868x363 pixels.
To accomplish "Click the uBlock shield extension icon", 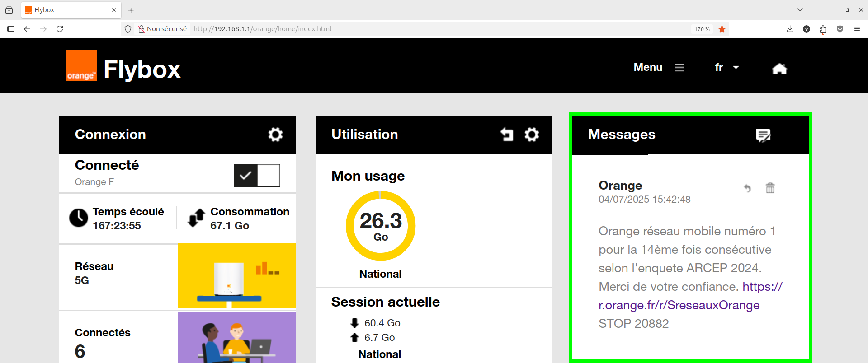I will coord(840,29).
